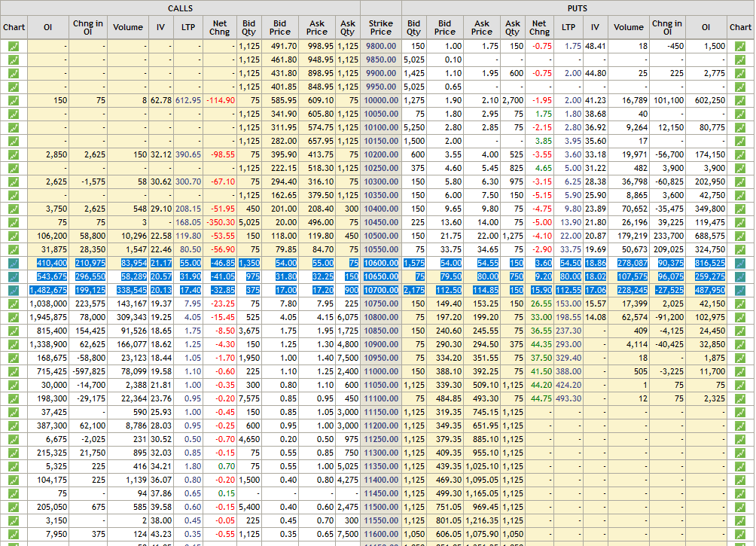Click the CALLS section header
Screen dimensions: 756x546
pos(180,8)
